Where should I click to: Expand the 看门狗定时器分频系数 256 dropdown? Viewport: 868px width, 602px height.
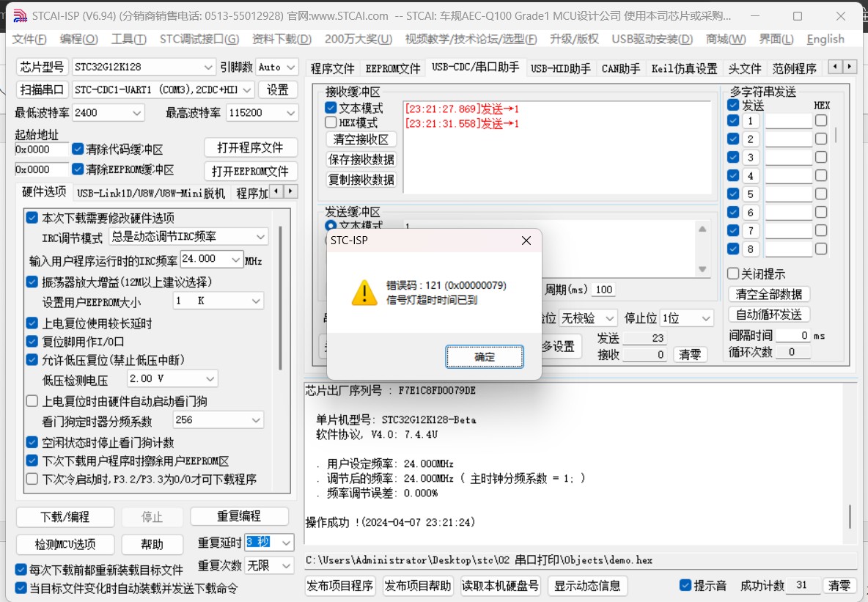tap(257, 420)
